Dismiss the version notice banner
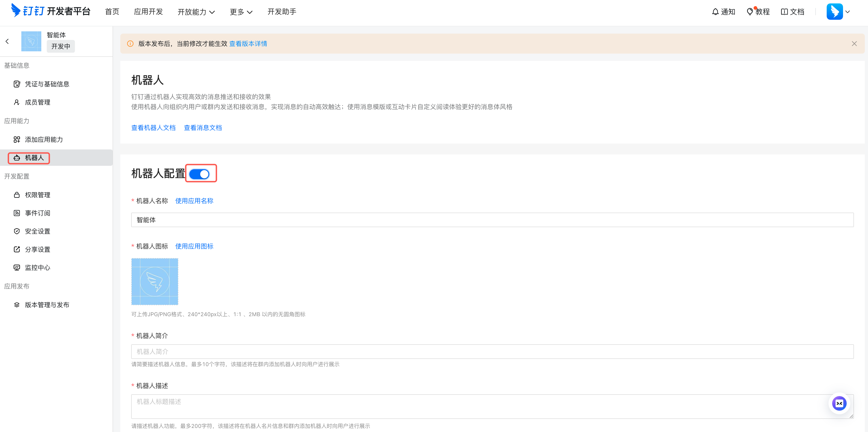 pos(854,44)
